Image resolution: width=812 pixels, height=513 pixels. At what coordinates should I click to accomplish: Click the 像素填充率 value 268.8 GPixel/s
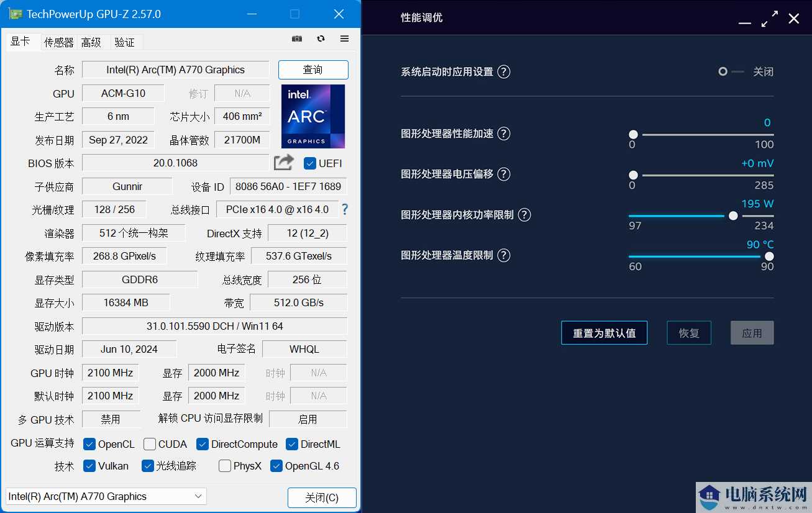tap(124, 256)
